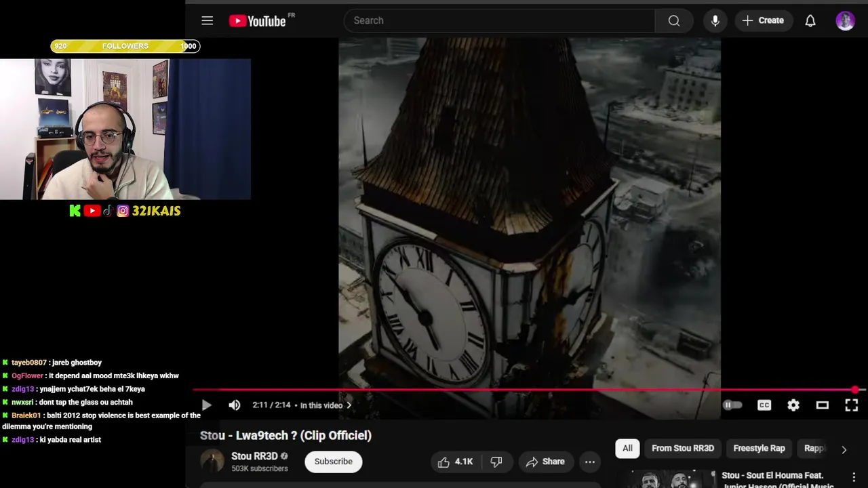Open options for Sout El Houma video
This screenshot has width=868, height=488.
pos(854,478)
